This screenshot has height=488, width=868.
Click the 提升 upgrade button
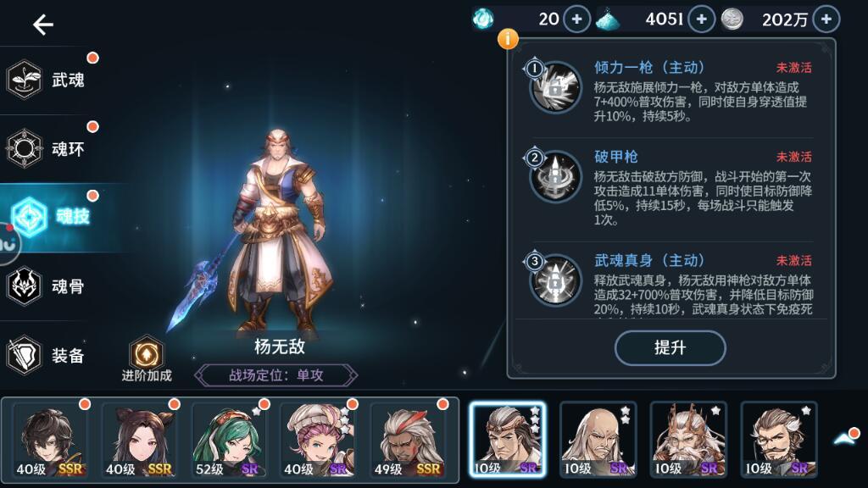pyautogui.click(x=670, y=348)
